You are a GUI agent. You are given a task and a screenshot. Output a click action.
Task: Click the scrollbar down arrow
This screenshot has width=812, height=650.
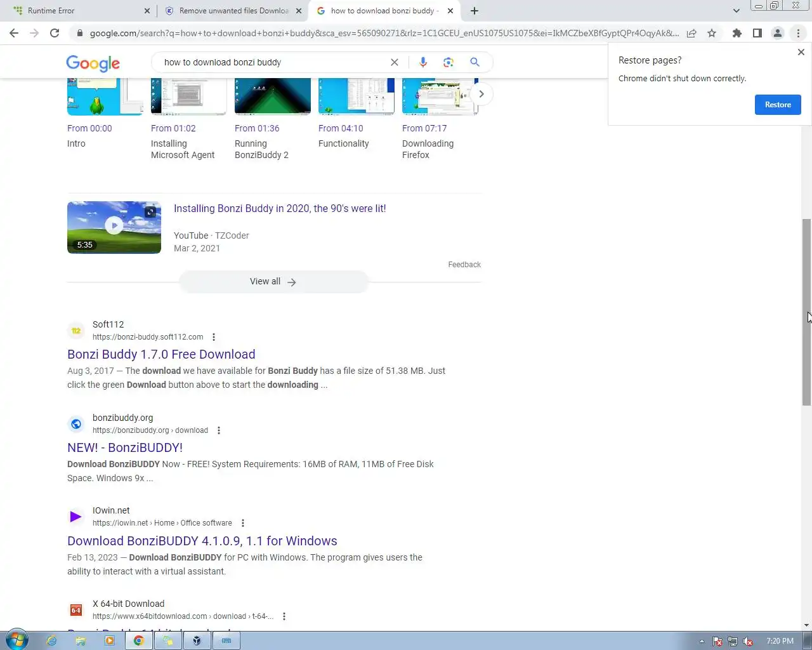pyautogui.click(x=806, y=625)
